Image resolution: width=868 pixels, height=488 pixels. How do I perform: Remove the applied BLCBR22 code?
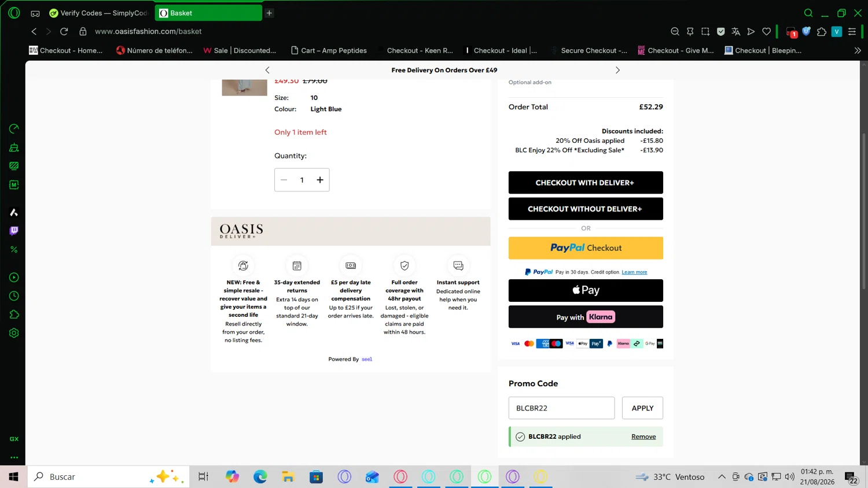(643, 437)
